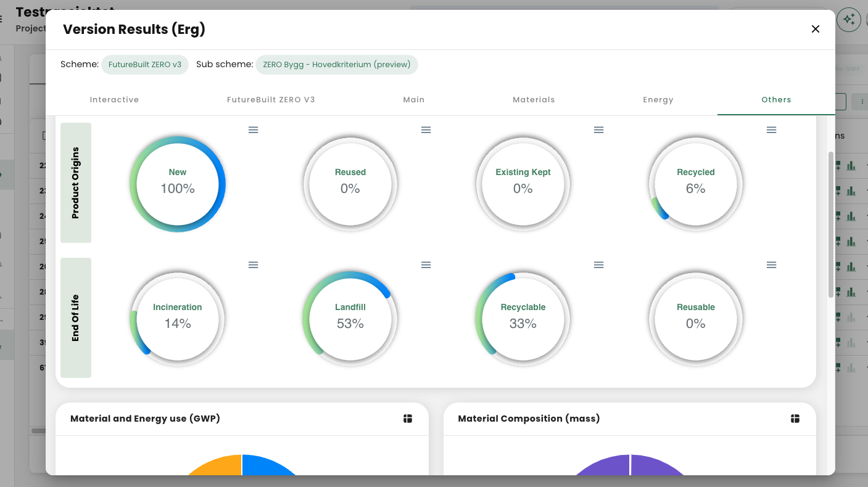Click the End Of Life label
Image resolution: width=868 pixels, height=487 pixels.
pos(76,318)
